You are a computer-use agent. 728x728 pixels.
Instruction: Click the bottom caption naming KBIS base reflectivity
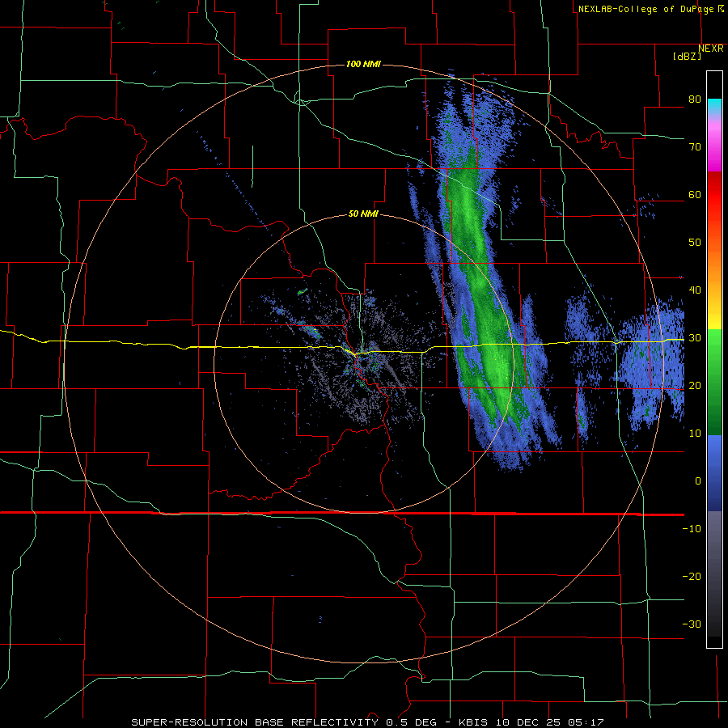tap(367, 722)
